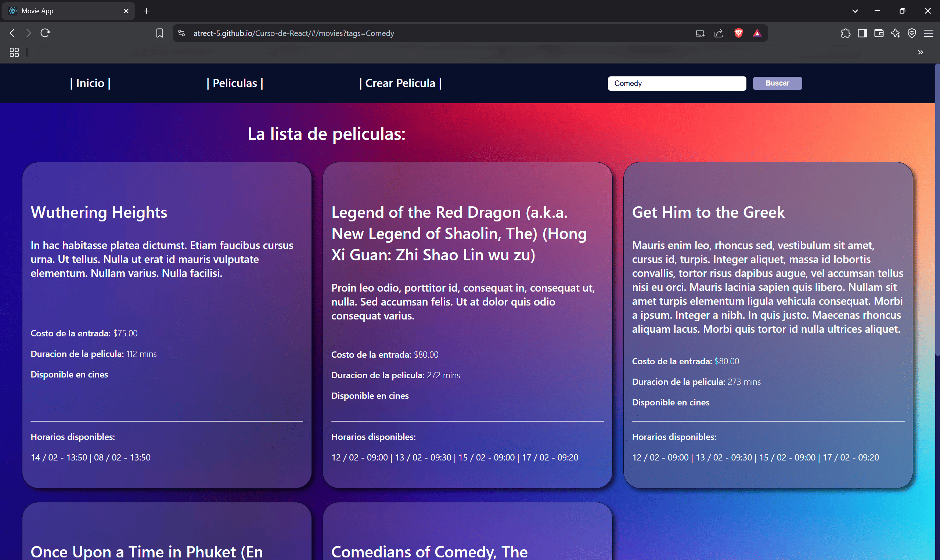Open the VPN shield icon
The width and height of the screenshot is (940, 560).
pyautogui.click(x=912, y=33)
